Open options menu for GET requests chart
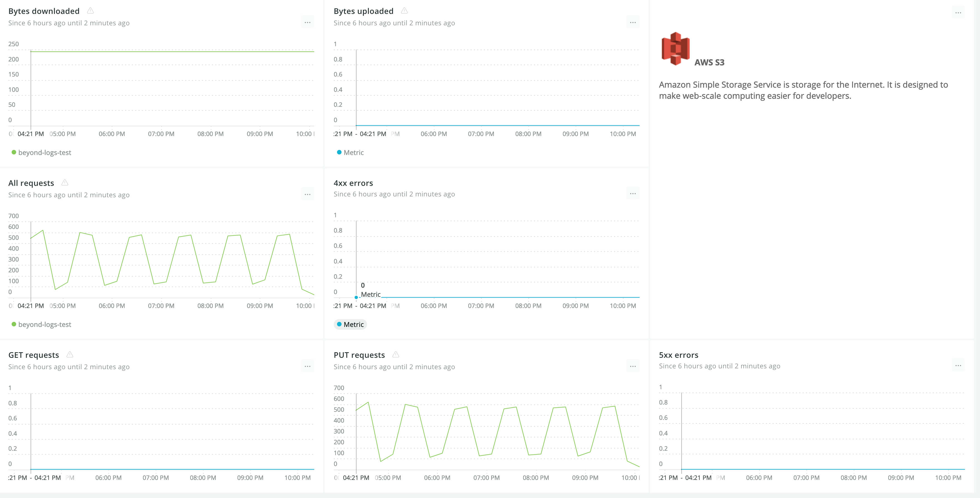980x498 pixels. pyautogui.click(x=307, y=366)
